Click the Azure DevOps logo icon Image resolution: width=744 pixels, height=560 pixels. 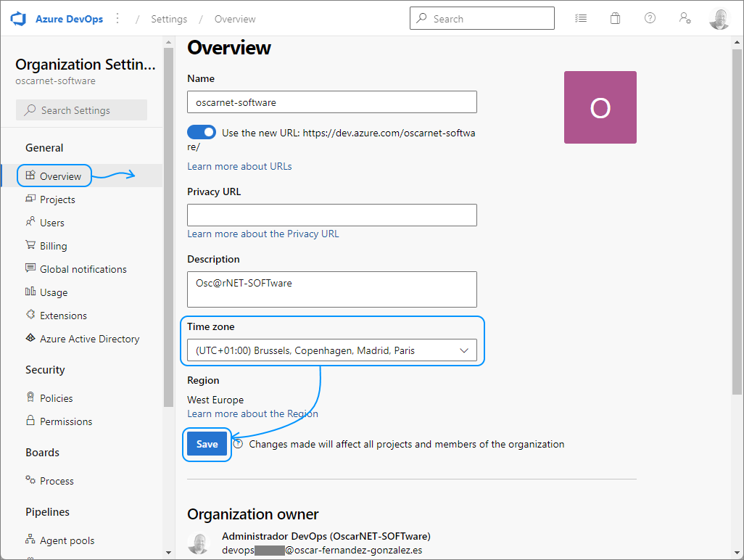pos(18,19)
